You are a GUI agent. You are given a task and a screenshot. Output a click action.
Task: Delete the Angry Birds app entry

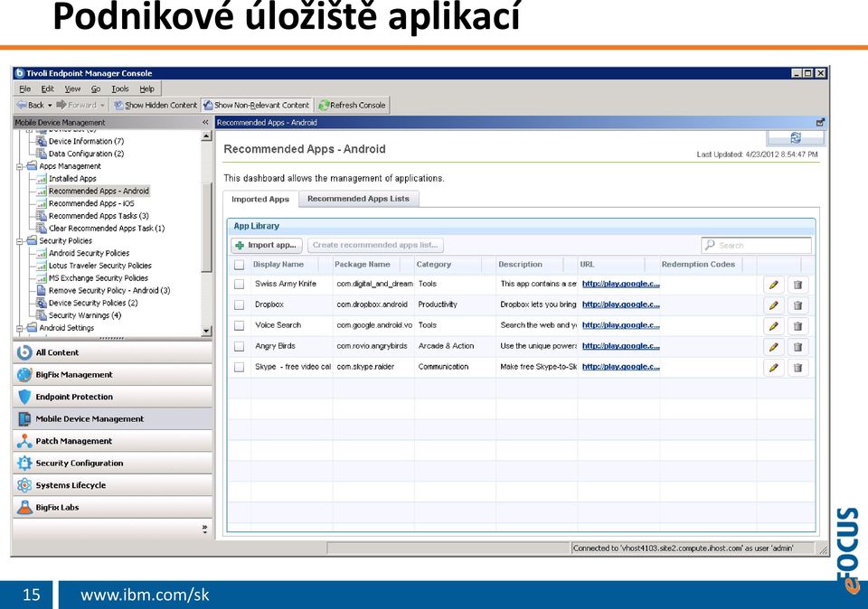pyautogui.click(x=797, y=347)
